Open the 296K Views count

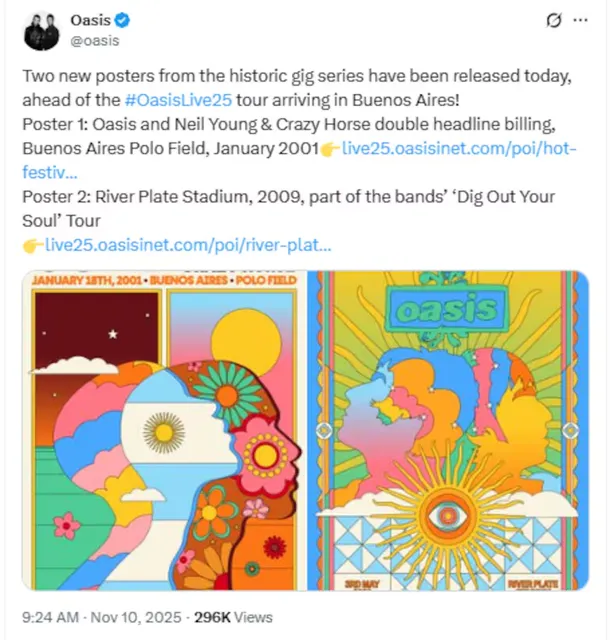pyautogui.click(x=233, y=617)
